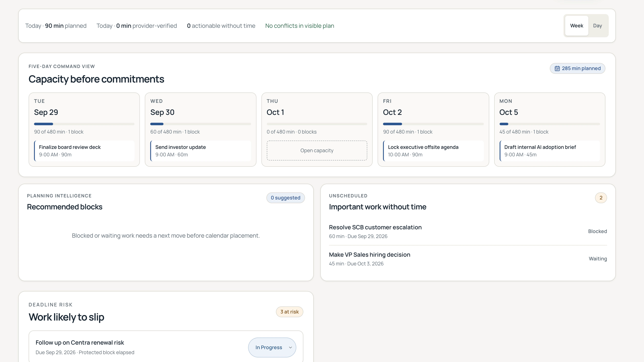Click No conflicts in visible plan text
This screenshot has height=362, width=644.
coord(300,26)
